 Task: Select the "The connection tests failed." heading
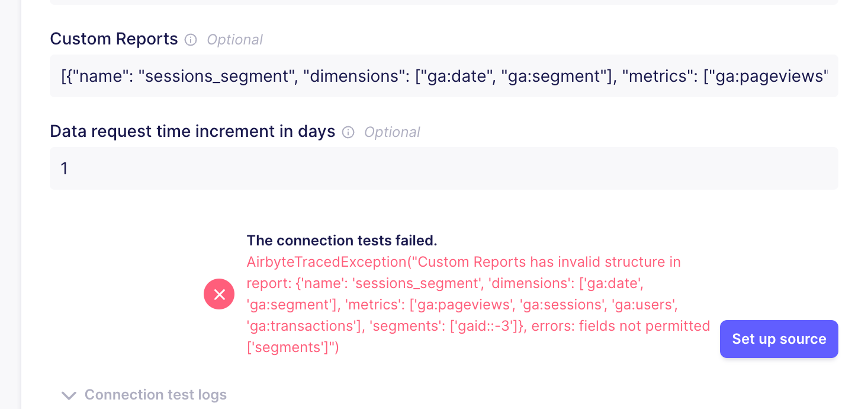click(342, 240)
